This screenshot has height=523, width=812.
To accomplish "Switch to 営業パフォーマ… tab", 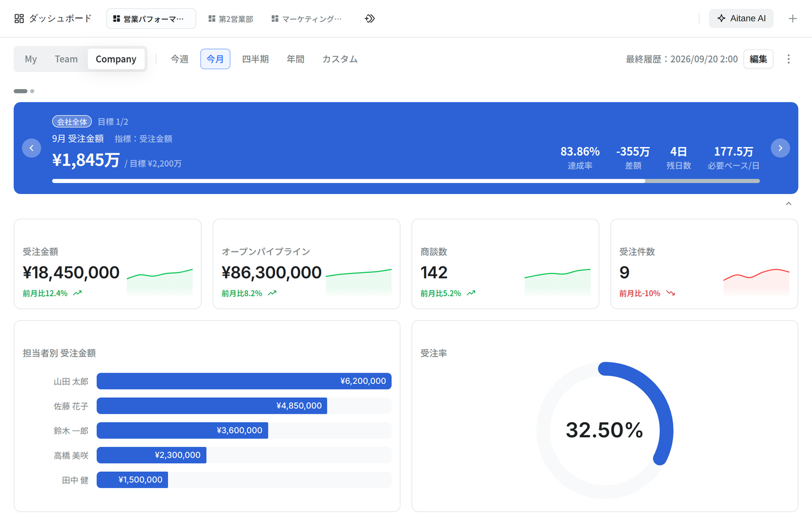I will 151,19.
